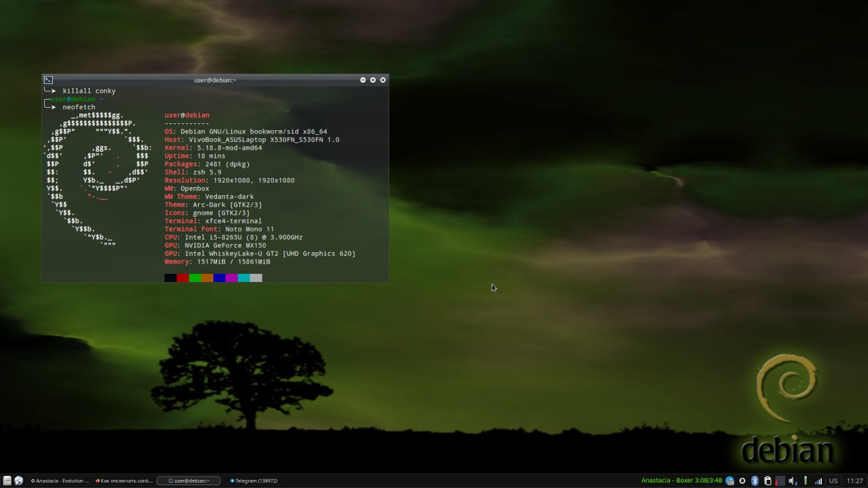This screenshot has width=868, height=488.
Task: Click the 'Kernel: 5.18.8-mod-amd64' line
Action: pos(213,148)
